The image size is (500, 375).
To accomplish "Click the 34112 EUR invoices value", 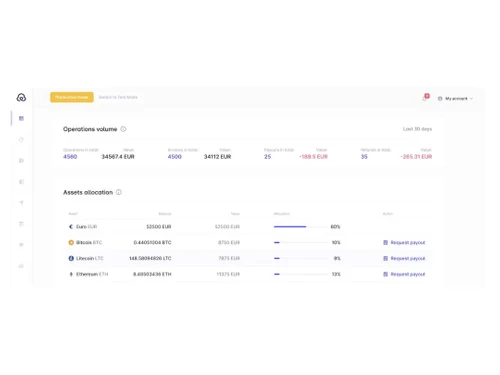I will (x=217, y=157).
